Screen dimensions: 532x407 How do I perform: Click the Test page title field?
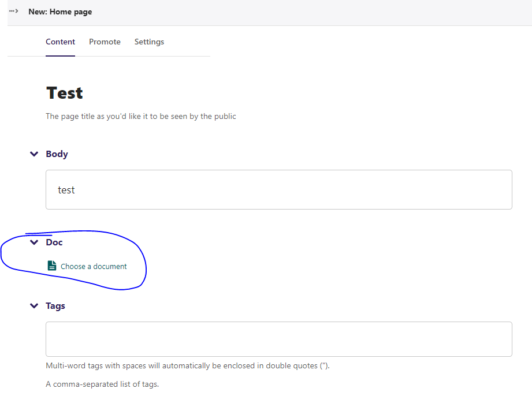[x=65, y=93]
